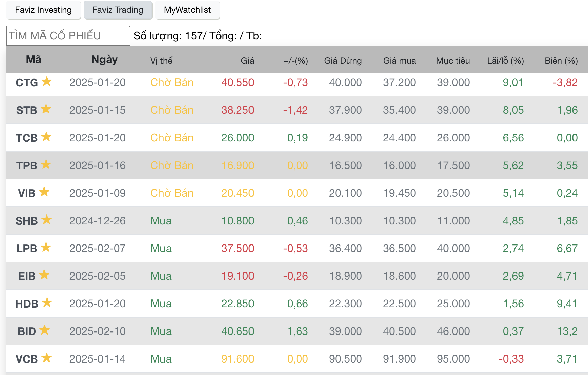Image resolution: width=588 pixels, height=375 pixels.
Task: Open the STB stock ticker
Action: [27, 110]
